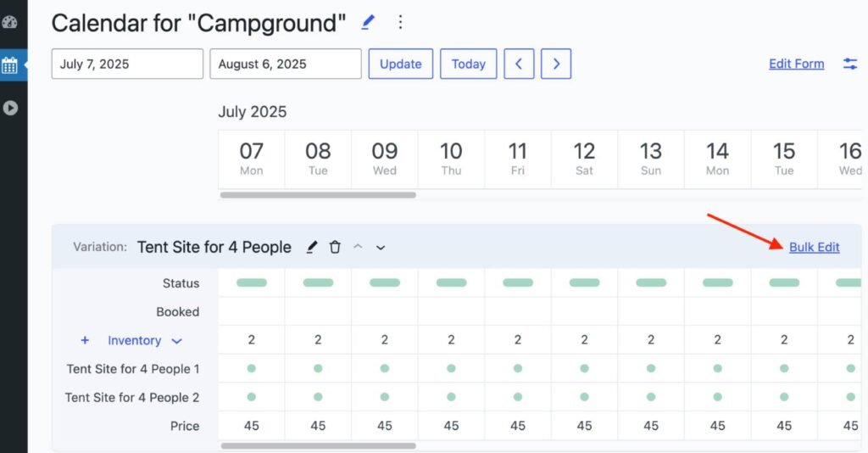
Task: Delete the Tent Site variation with trash icon
Action: (x=335, y=247)
